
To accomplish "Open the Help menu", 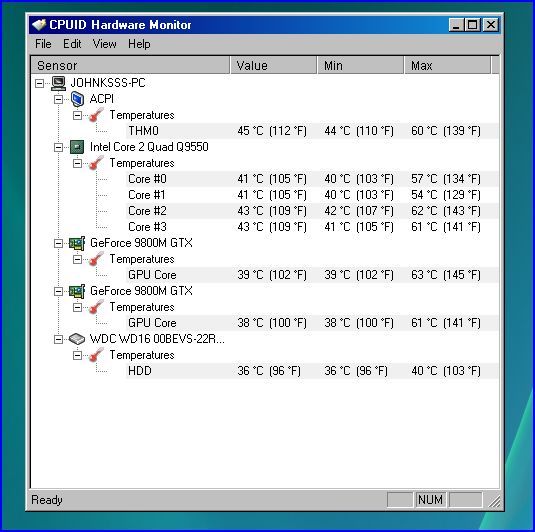I will (x=139, y=44).
